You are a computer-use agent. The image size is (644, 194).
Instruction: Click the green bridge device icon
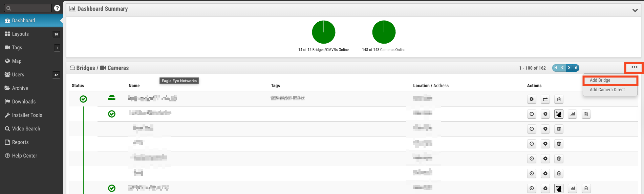click(112, 98)
